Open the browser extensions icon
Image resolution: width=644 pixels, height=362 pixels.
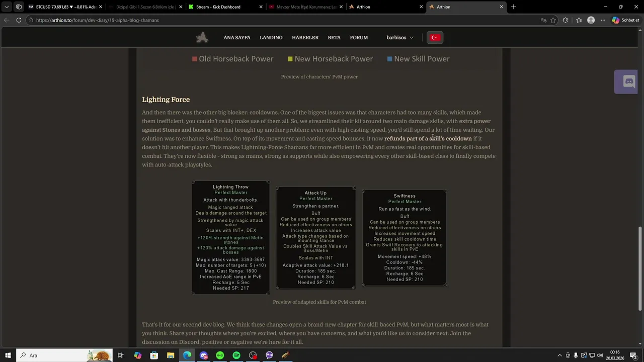pyautogui.click(x=566, y=20)
